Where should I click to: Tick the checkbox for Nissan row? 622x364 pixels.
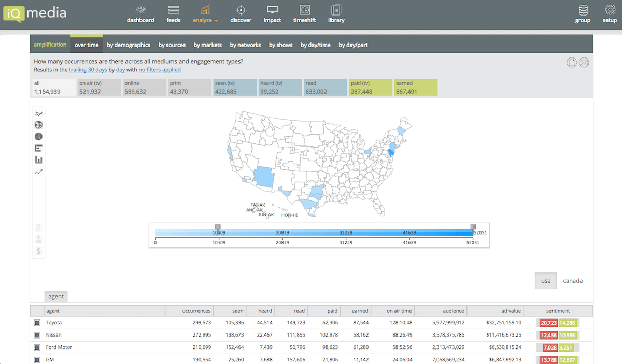(x=37, y=335)
